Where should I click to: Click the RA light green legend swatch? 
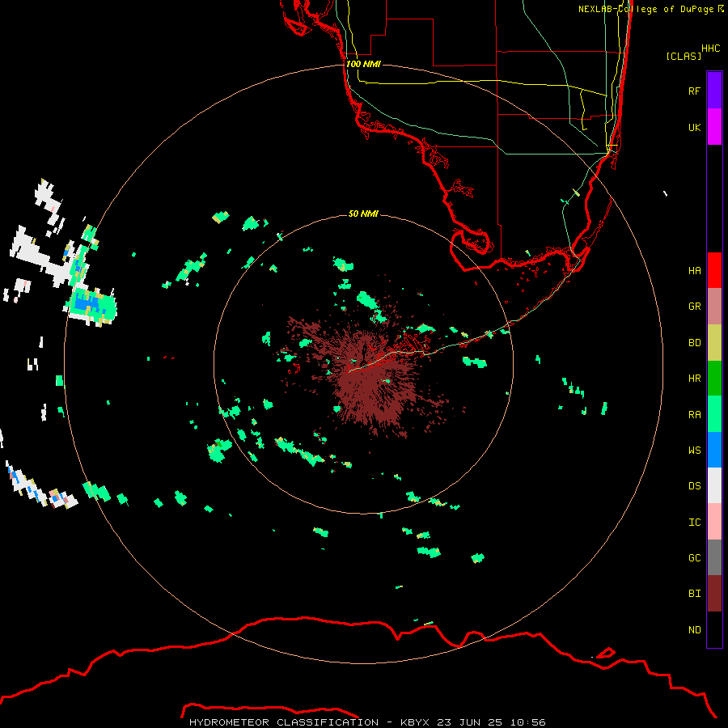tap(714, 414)
